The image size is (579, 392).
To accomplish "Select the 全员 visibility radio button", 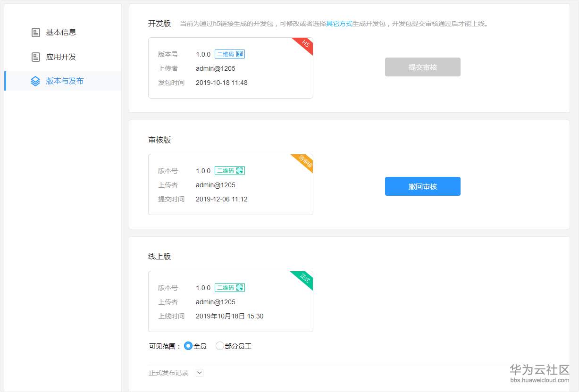I will click(x=188, y=346).
